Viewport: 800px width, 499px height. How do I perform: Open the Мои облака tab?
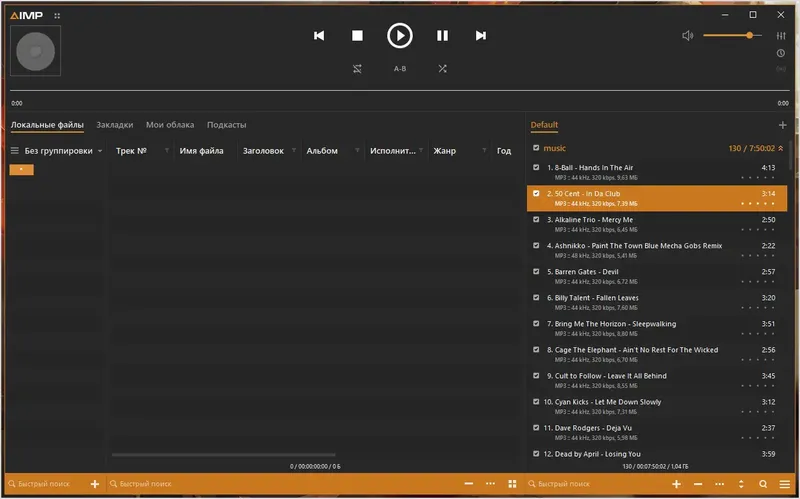click(170, 125)
